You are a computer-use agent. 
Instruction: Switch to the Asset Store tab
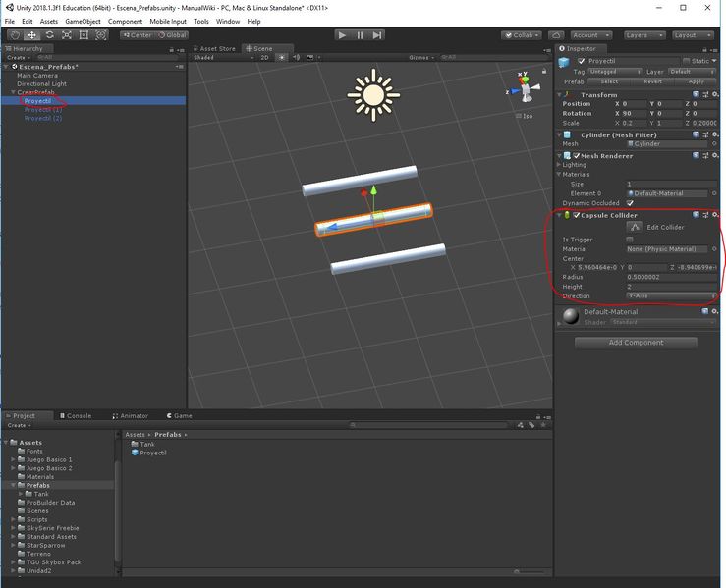214,48
